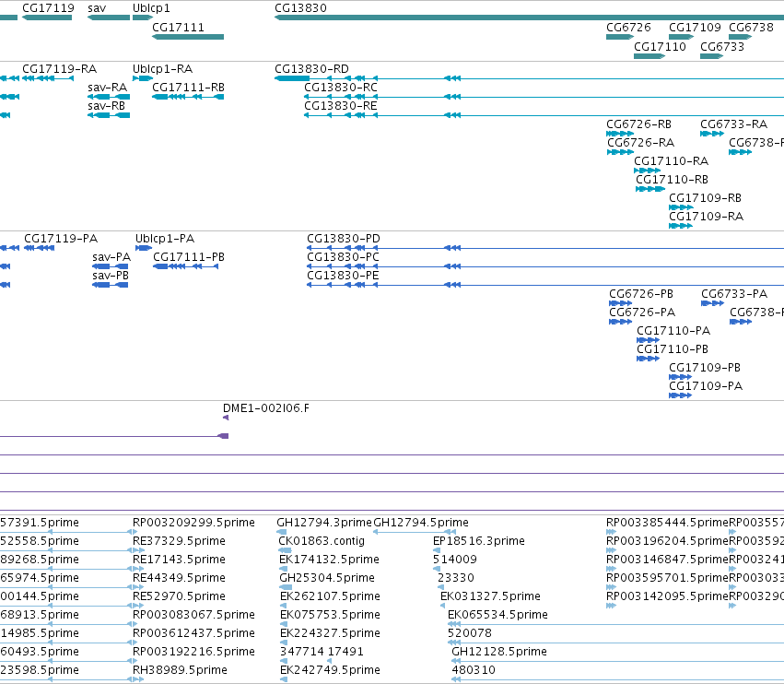Screen dimensions: 784x684
Task: Select transcript CG17110-RB
Action: [672, 179]
